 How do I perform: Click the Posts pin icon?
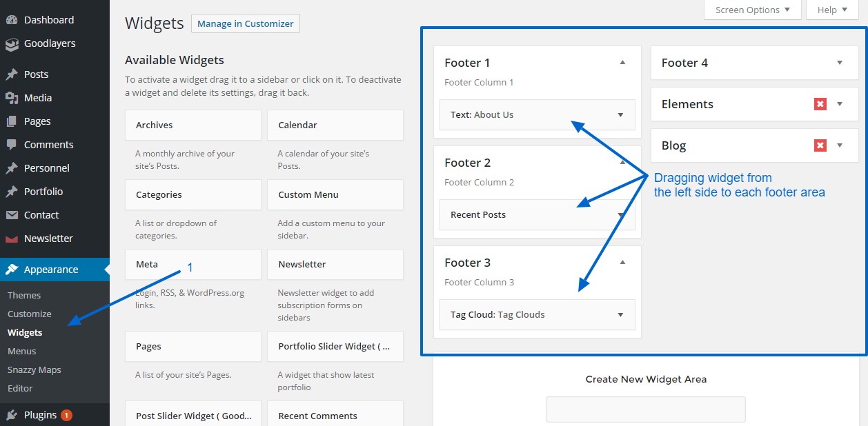(12, 74)
